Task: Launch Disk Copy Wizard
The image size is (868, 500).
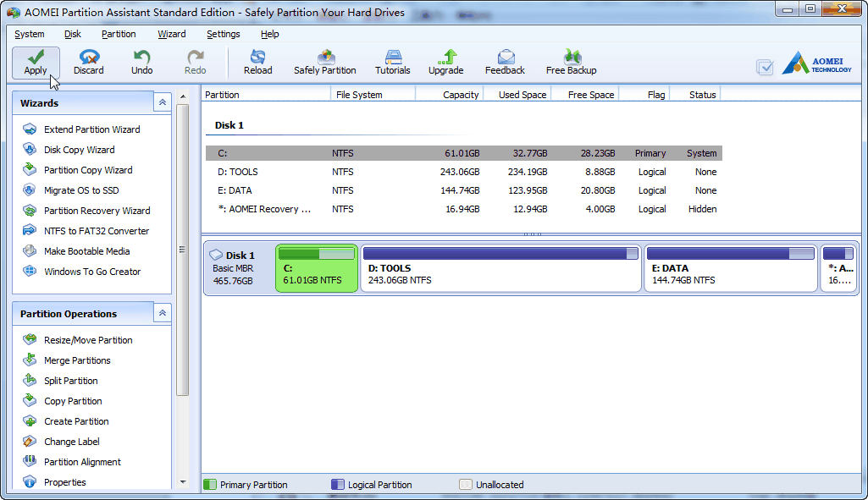Action: (x=69, y=150)
